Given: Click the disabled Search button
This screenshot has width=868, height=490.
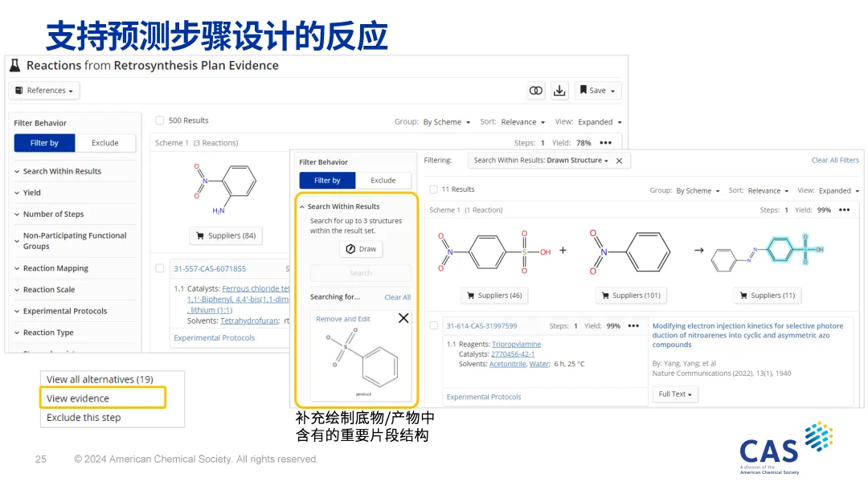Looking at the screenshot, I should (361, 273).
